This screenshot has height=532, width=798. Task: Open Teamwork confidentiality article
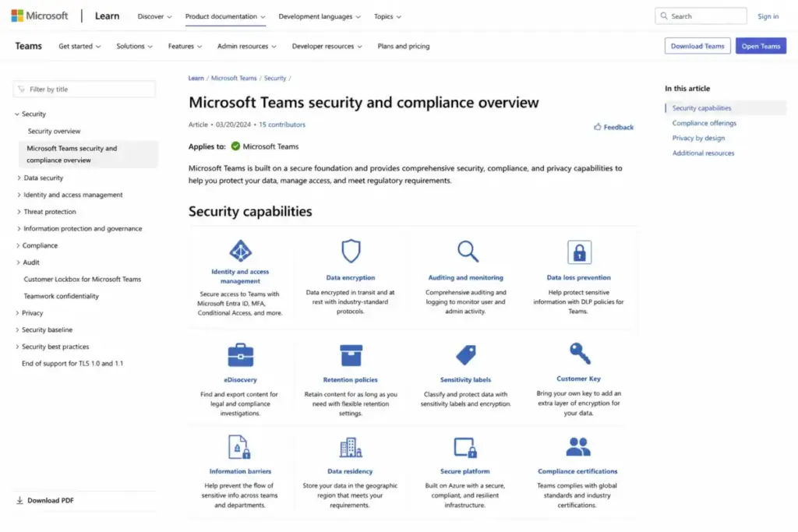click(61, 295)
